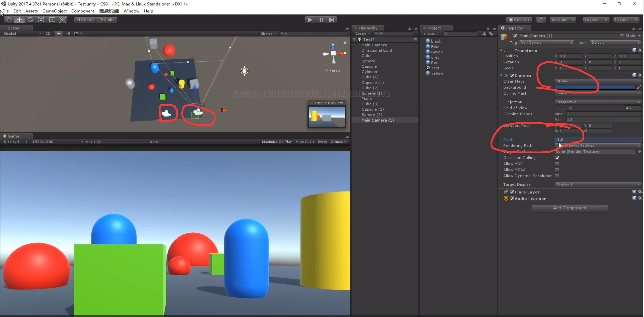Select the Move tool

pos(19,20)
